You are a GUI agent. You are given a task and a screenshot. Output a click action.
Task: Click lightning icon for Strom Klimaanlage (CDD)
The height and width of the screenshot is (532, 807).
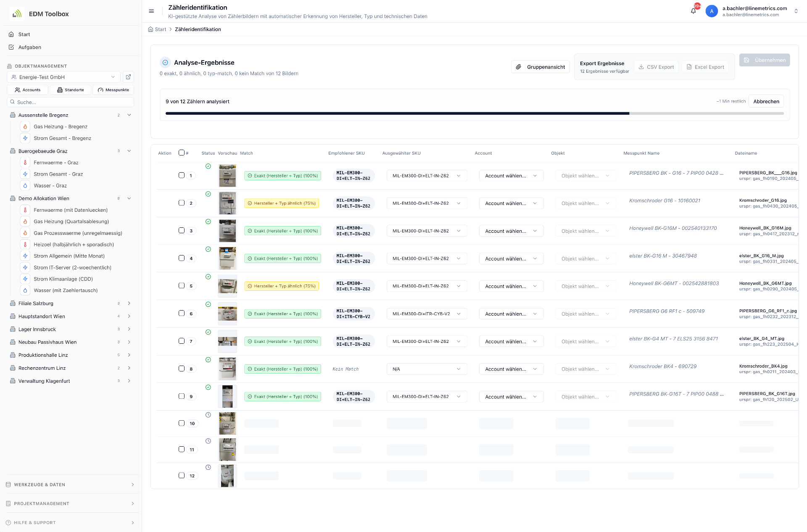coord(25,279)
